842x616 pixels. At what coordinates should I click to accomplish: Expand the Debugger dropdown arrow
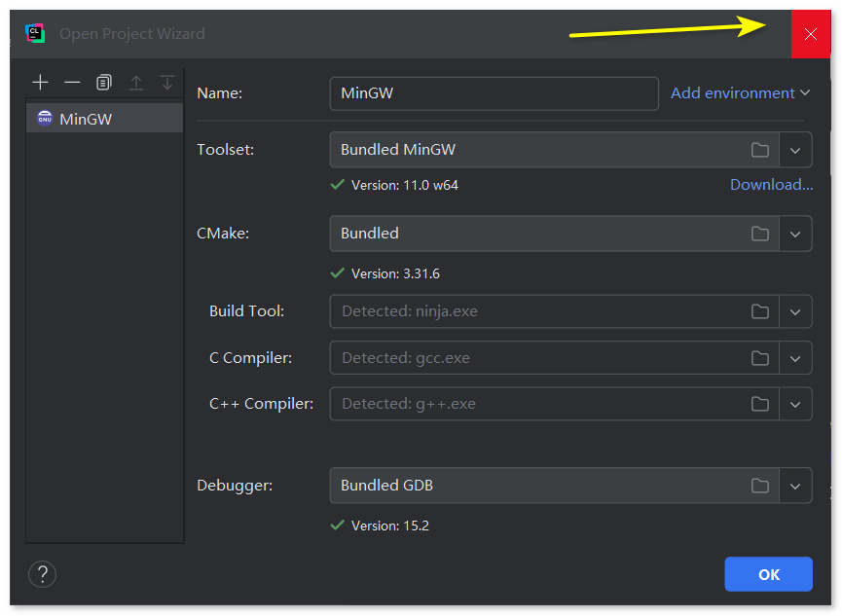[x=795, y=486]
